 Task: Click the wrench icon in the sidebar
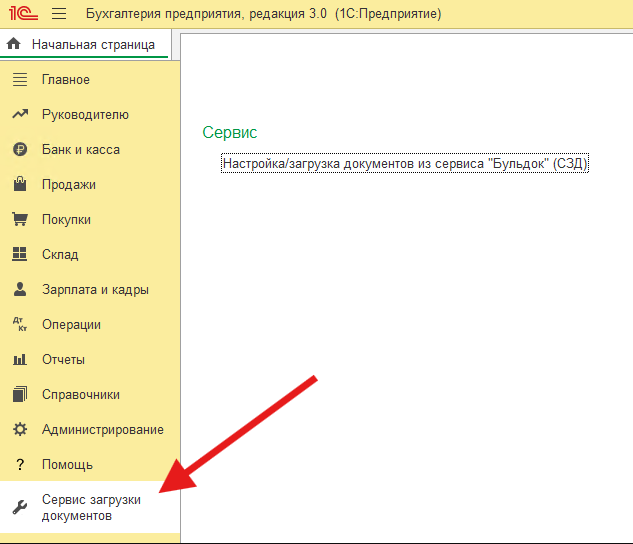(20, 507)
